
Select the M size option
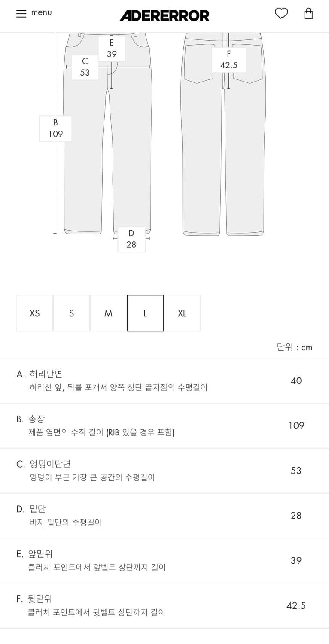[x=108, y=313]
